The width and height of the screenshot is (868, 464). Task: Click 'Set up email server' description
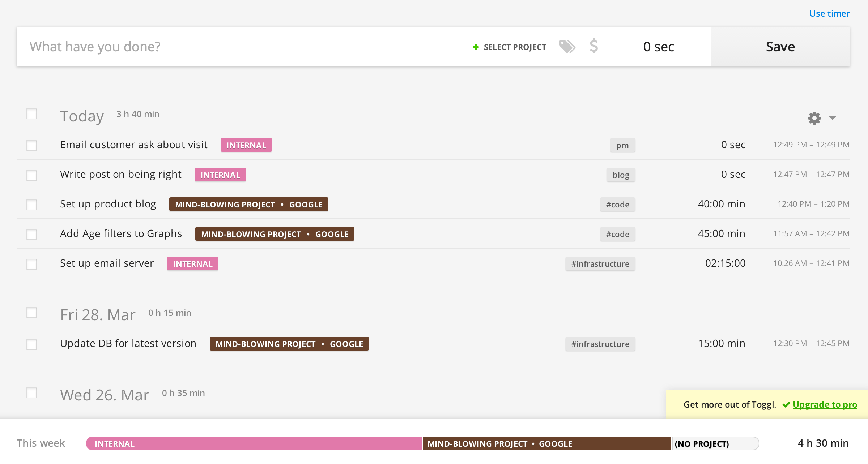pyautogui.click(x=107, y=263)
